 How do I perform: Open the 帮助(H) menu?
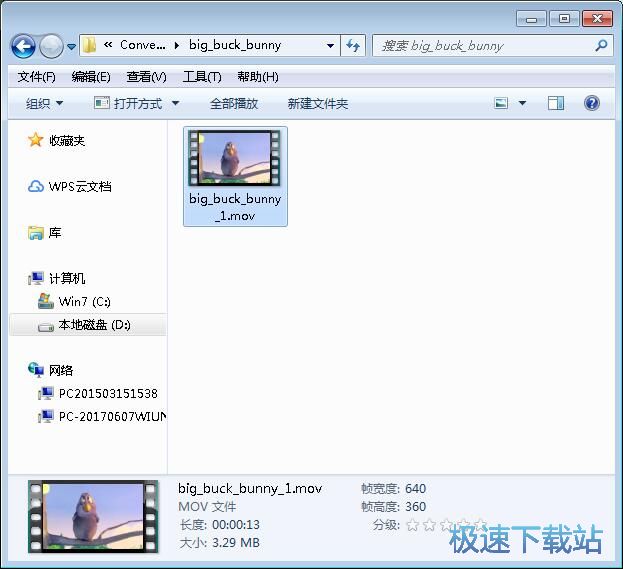coord(257,77)
